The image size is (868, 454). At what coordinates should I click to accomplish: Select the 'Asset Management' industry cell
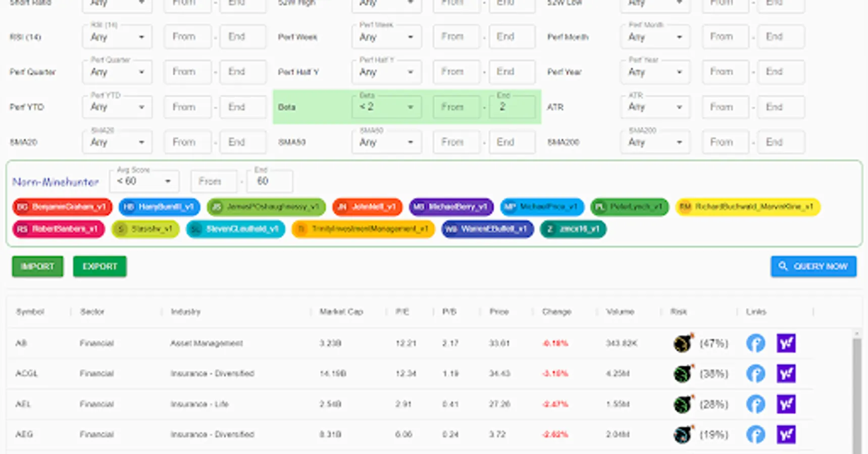207,343
